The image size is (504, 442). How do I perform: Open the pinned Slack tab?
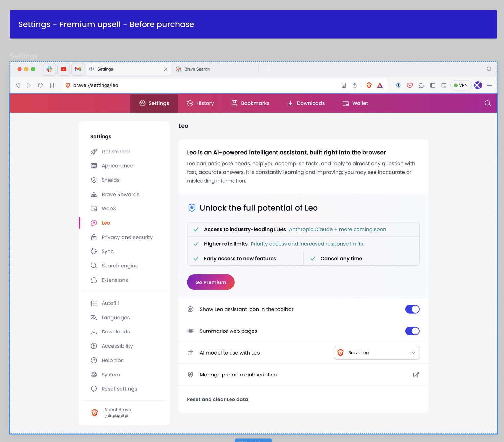(x=49, y=69)
